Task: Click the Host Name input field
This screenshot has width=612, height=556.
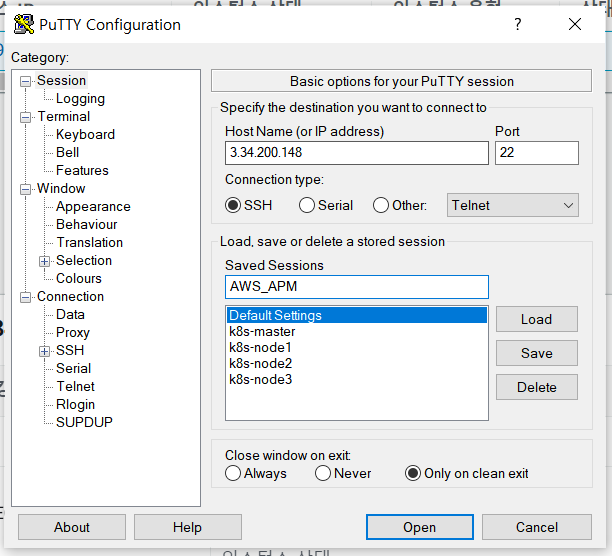Action: pyautogui.click(x=357, y=153)
